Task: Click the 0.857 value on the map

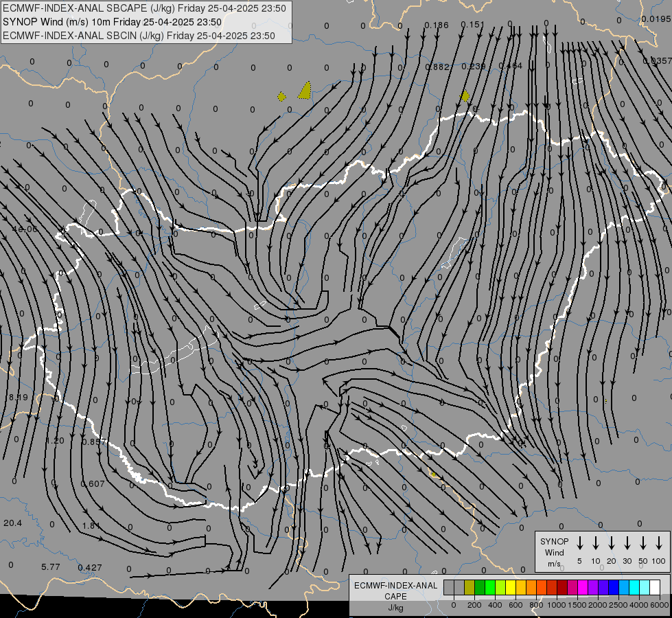Action: 94,442
